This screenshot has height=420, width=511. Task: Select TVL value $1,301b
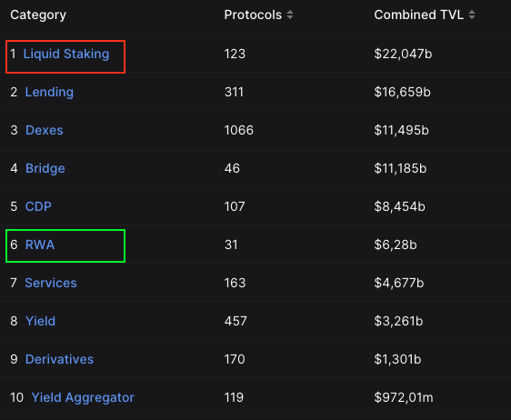pos(398,359)
